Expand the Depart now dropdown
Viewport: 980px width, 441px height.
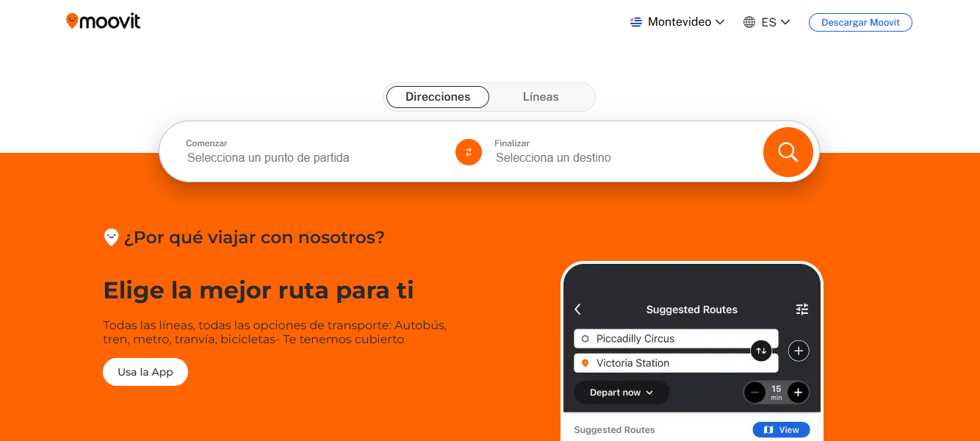[x=621, y=392]
